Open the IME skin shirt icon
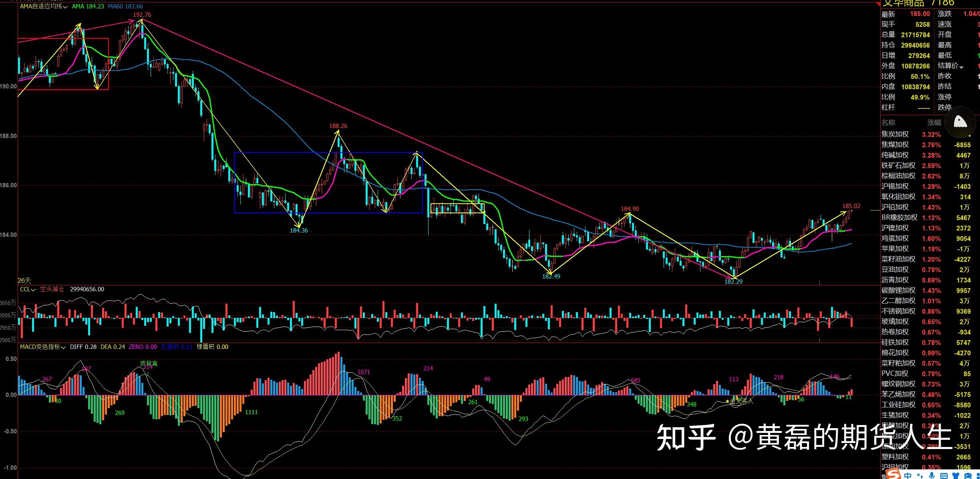980x479 pixels. coord(955,476)
